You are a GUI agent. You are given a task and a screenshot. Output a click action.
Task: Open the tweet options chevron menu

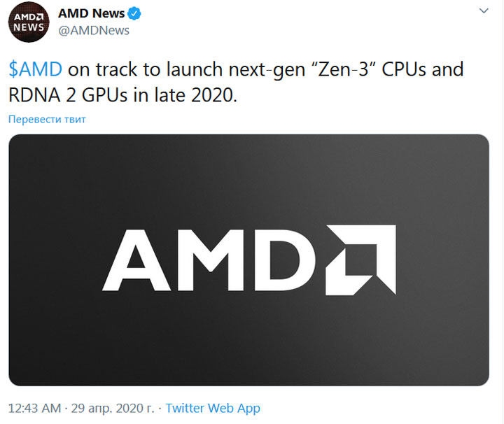484,12
